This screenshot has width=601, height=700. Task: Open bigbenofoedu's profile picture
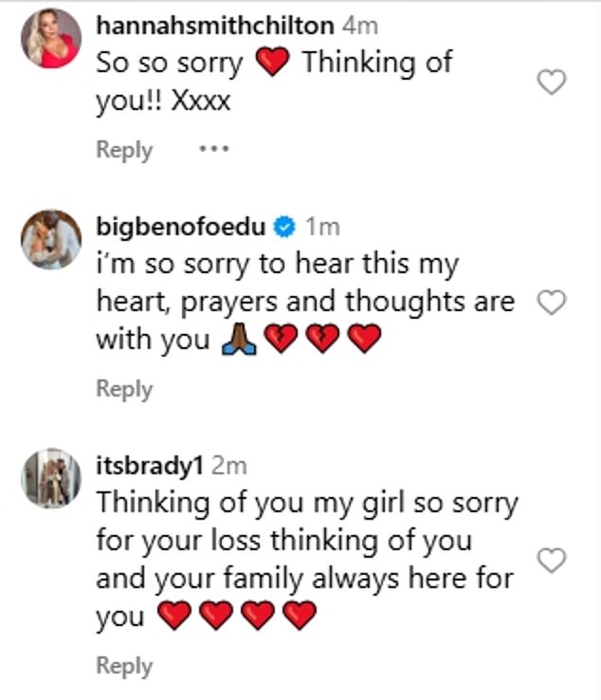pyautogui.click(x=51, y=238)
